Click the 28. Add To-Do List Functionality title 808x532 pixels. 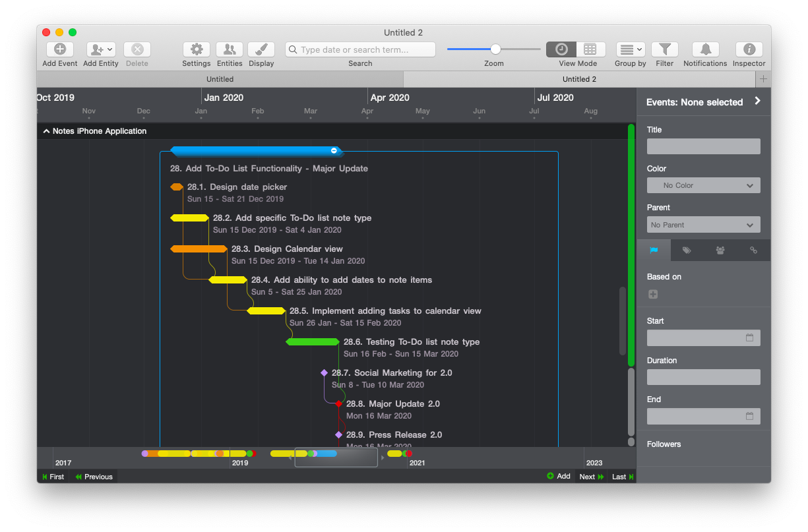pyautogui.click(x=269, y=169)
